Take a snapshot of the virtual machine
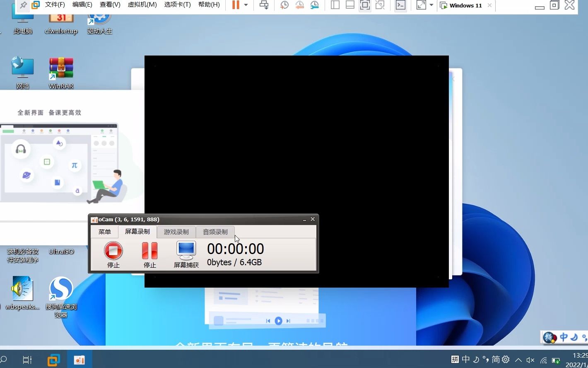 [284, 5]
